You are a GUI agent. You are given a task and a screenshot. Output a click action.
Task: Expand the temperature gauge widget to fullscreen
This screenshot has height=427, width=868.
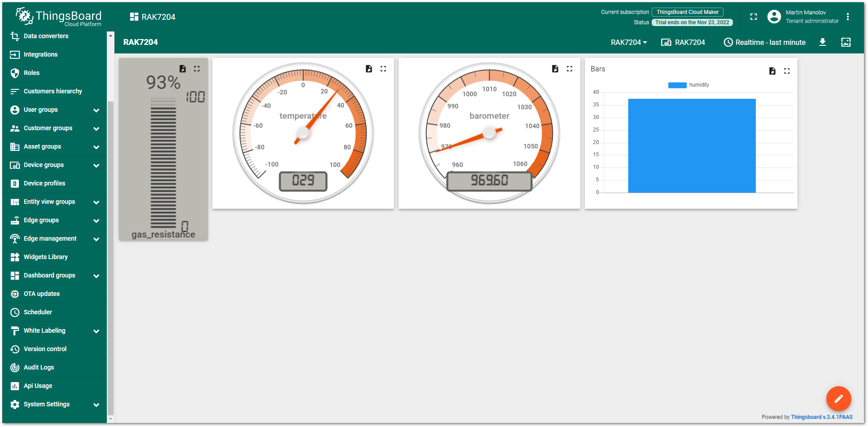click(x=383, y=69)
